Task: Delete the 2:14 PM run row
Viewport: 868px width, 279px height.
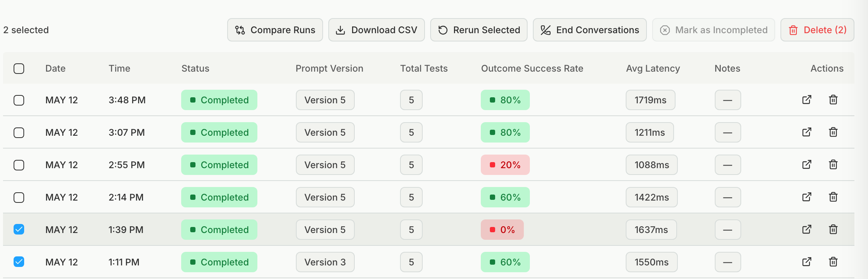Action: pos(833,197)
